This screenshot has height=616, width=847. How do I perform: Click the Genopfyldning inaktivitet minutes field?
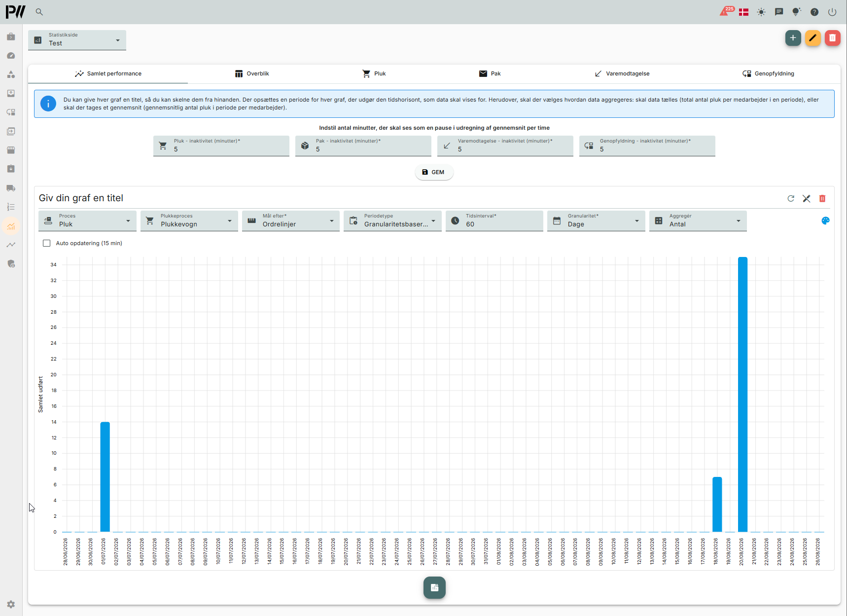pyautogui.click(x=647, y=145)
